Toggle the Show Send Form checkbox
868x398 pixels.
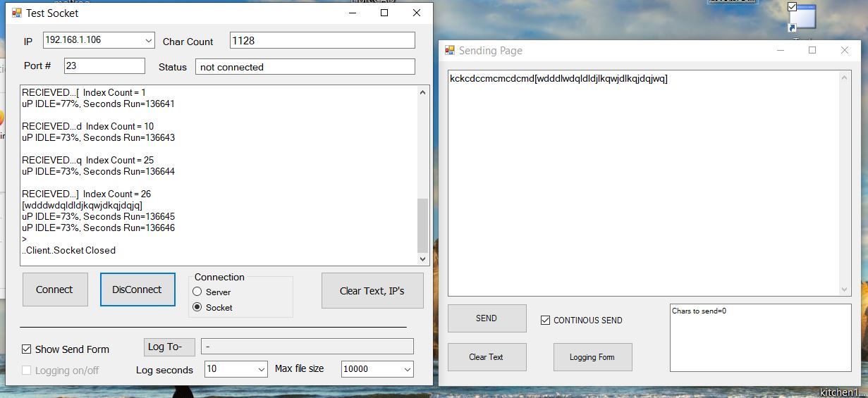[27, 349]
